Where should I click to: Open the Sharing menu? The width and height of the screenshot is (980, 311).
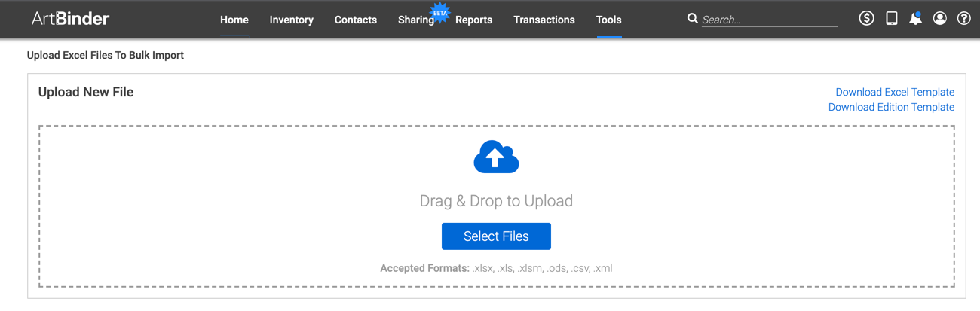(416, 20)
